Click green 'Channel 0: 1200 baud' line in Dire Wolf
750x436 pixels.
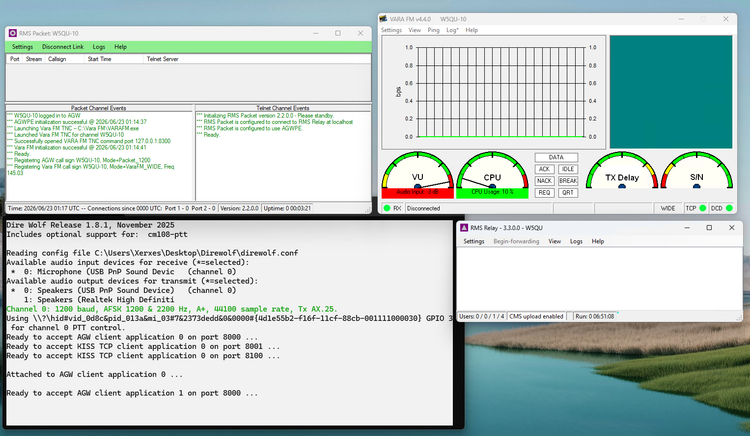[x=172, y=309]
